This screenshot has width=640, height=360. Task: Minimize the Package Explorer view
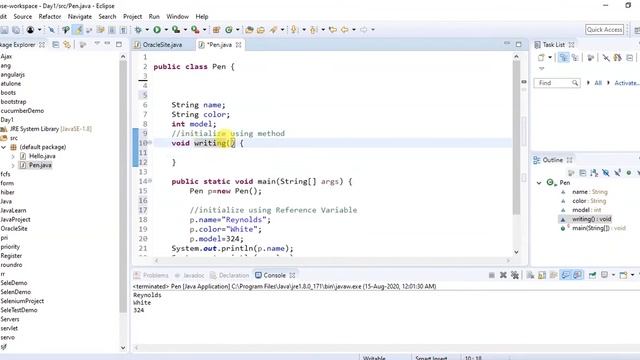point(107,43)
